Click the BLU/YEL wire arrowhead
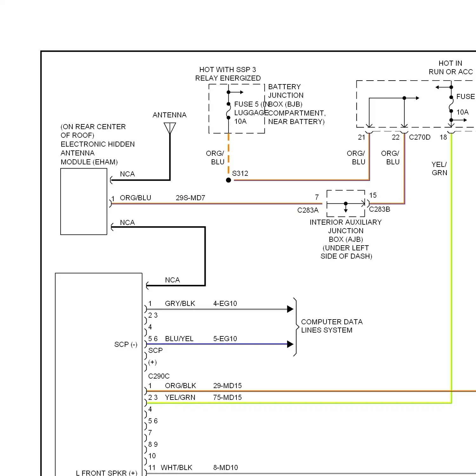 pos(290,344)
